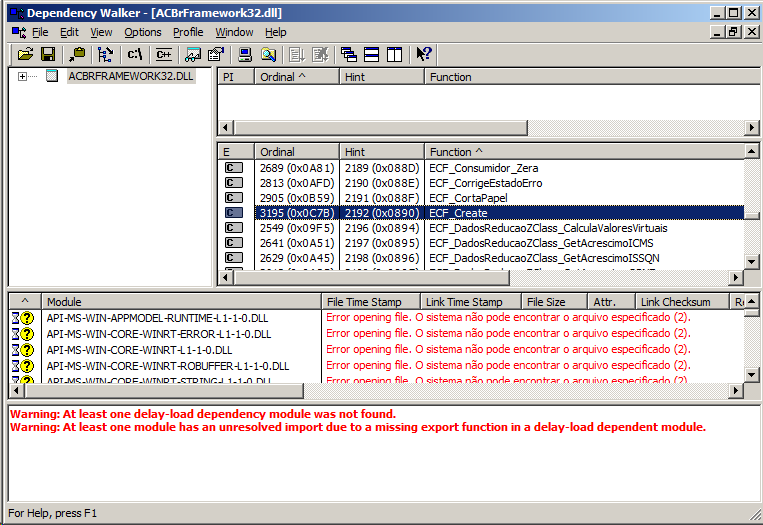This screenshot has height=525, width=763.
Task: Click the Open file toolbar icon
Action: [25, 54]
